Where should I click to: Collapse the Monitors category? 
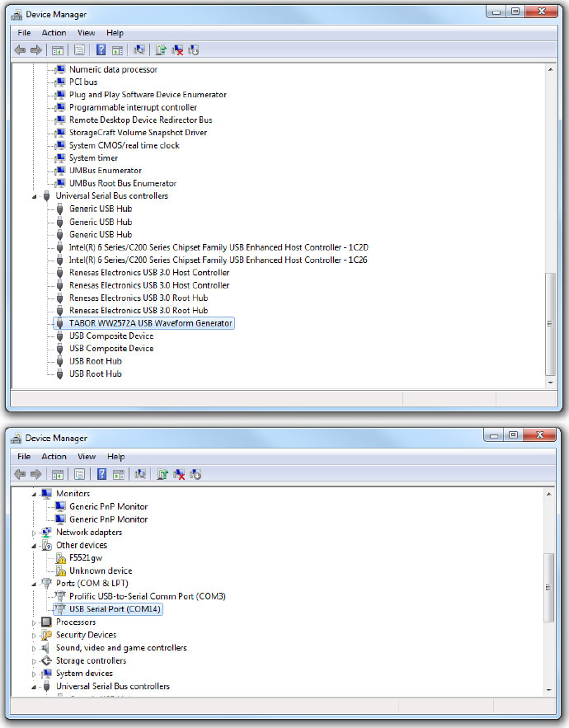point(35,494)
